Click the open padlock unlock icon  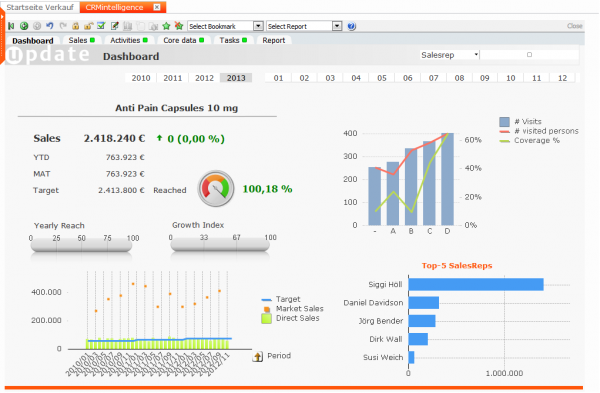tap(88, 26)
